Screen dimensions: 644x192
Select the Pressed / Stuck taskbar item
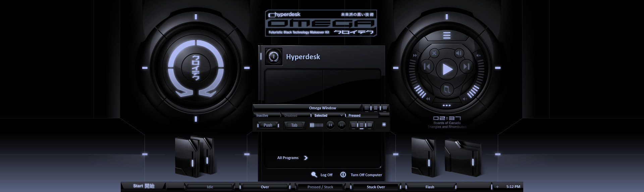coord(320,187)
